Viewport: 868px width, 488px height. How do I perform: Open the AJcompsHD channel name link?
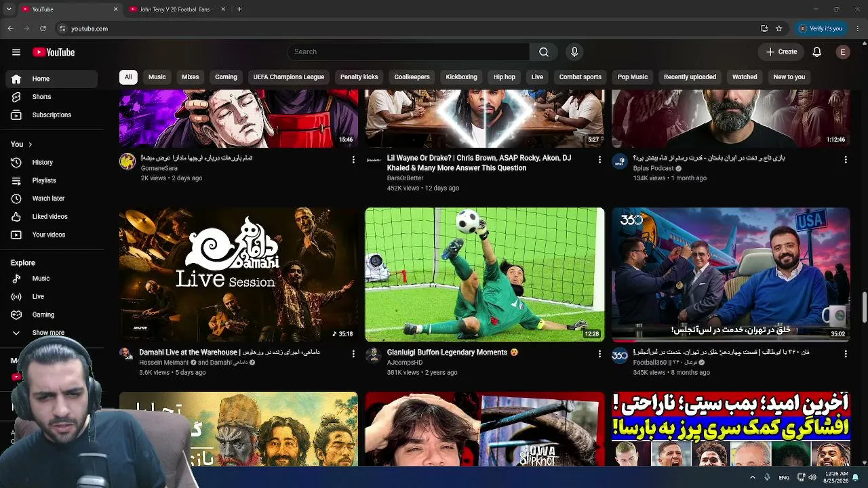tap(405, 363)
